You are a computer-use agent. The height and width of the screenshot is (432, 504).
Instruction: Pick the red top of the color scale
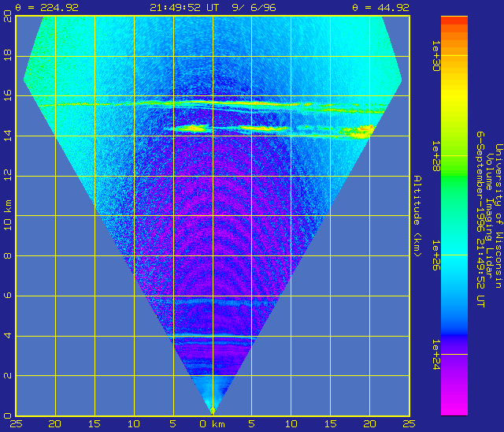click(x=454, y=20)
